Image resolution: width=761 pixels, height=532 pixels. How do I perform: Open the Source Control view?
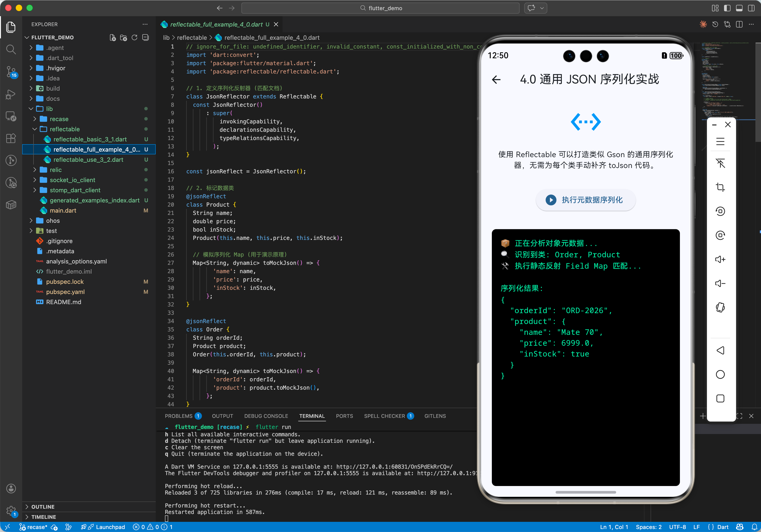(x=11, y=71)
